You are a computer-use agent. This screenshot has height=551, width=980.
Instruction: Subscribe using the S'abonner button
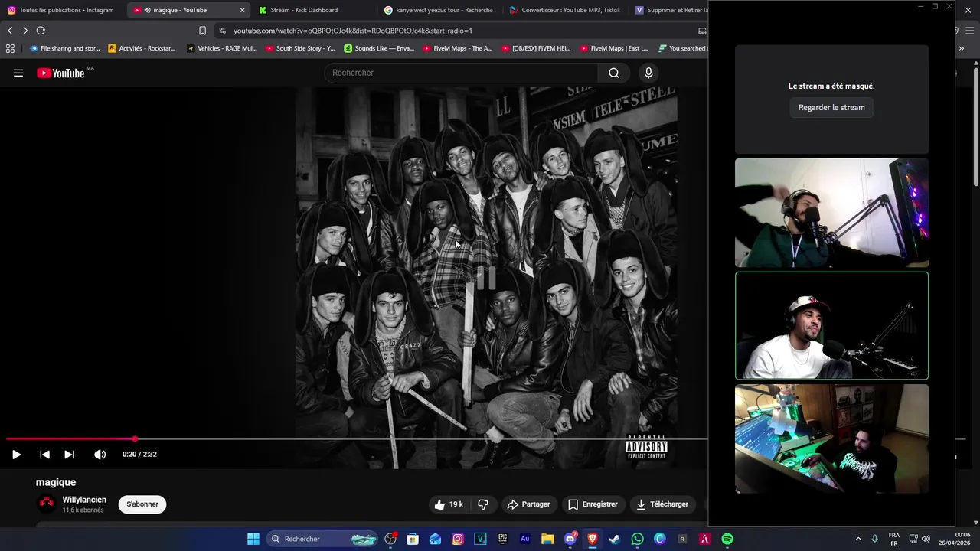click(x=142, y=504)
